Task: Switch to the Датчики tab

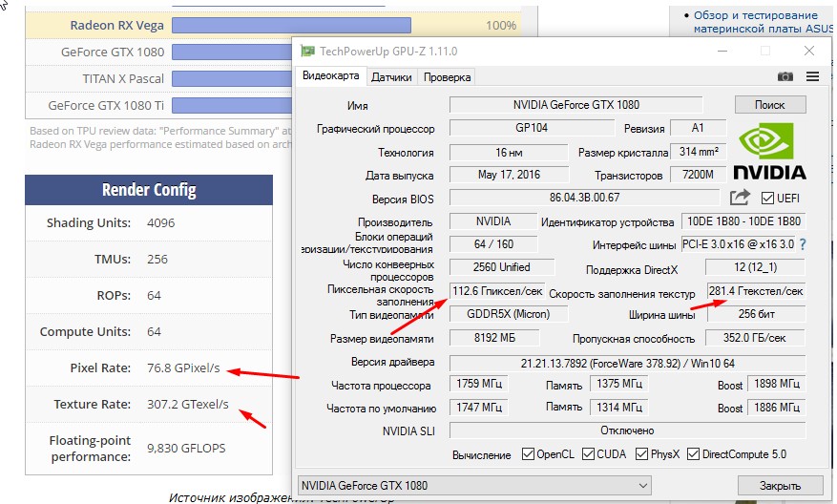Action: [x=391, y=76]
